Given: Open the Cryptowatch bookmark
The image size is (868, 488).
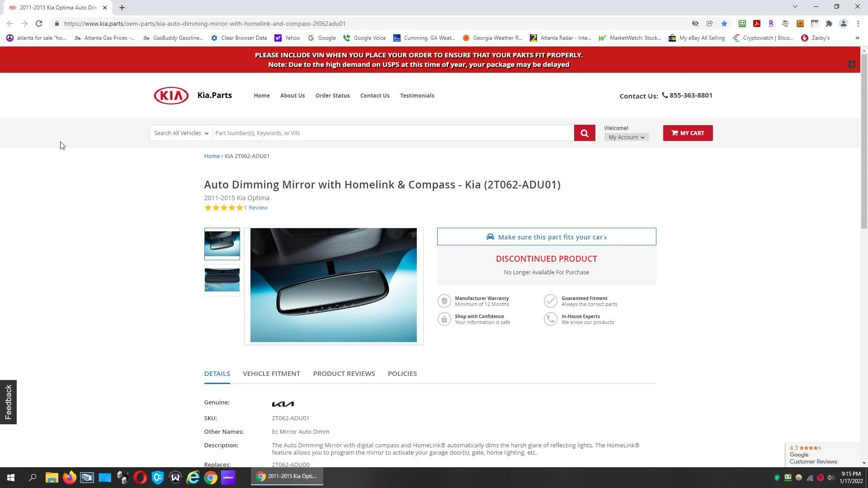Looking at the screenshot, I should click(763, 38).
